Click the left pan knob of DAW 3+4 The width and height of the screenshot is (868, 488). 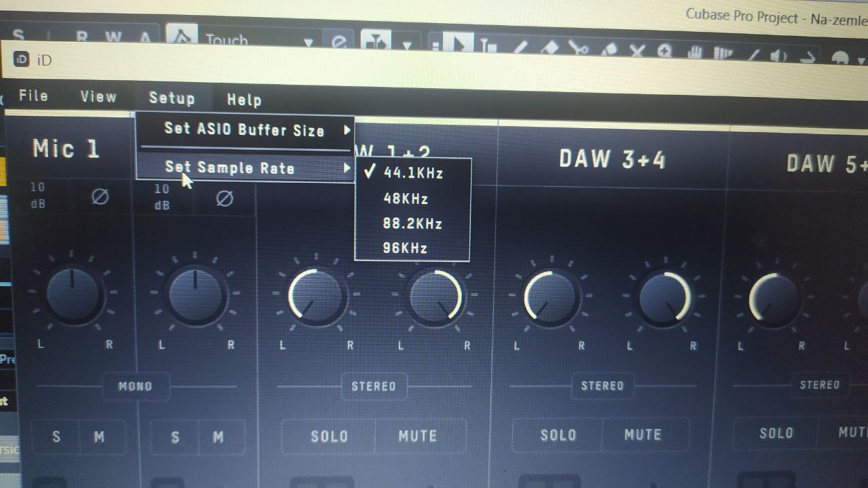pos(551,297)
